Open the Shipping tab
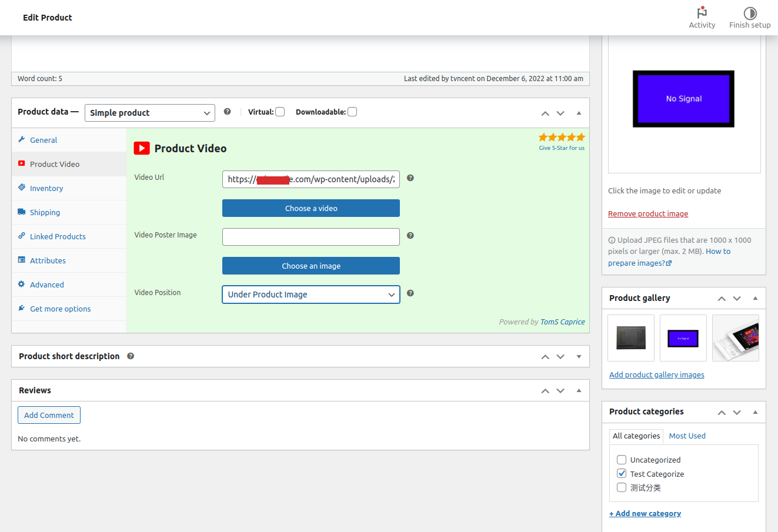 [69, 212]
